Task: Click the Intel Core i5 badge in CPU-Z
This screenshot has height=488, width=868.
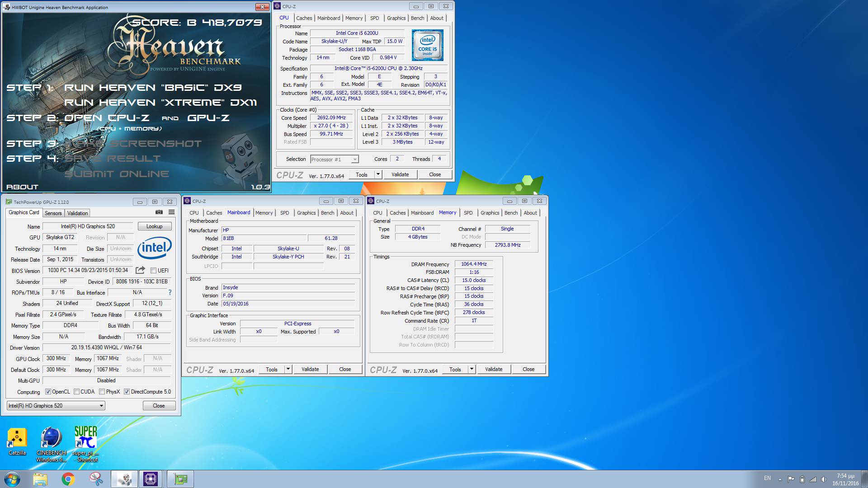Action: click(x=427, y=45)
